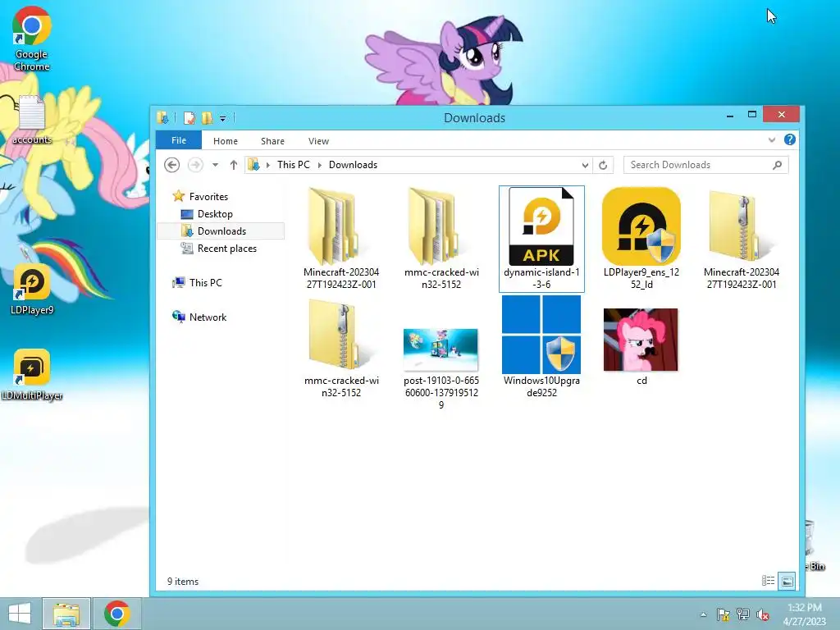The image size is (840, 630).
Task: Select the Minecraft-20230427T192423Z-001 zip archive
Action: pos(742,239)
